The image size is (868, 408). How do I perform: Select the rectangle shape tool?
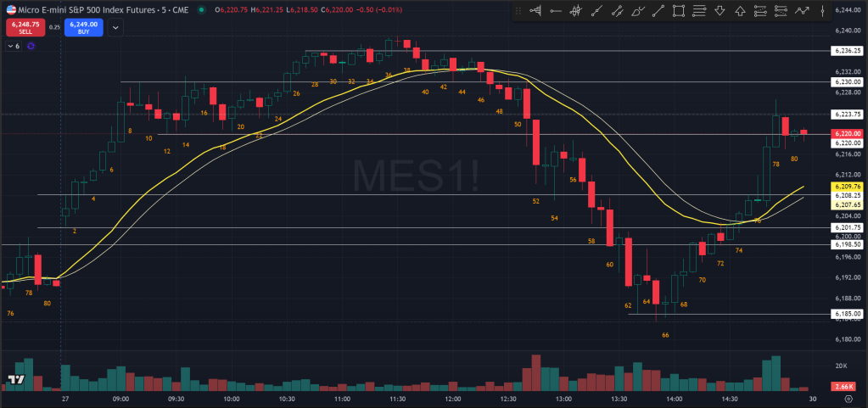coord(679,11)
